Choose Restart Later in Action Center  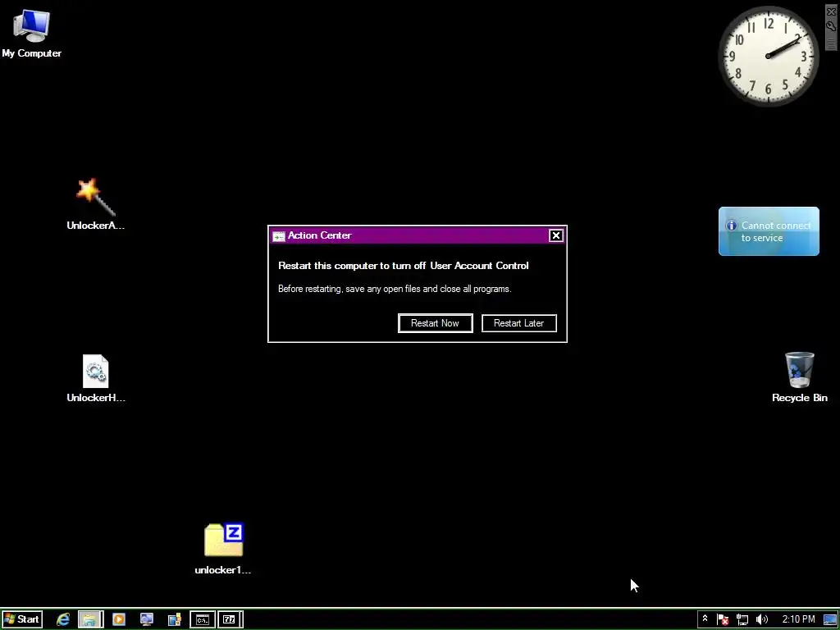point(518,323)
